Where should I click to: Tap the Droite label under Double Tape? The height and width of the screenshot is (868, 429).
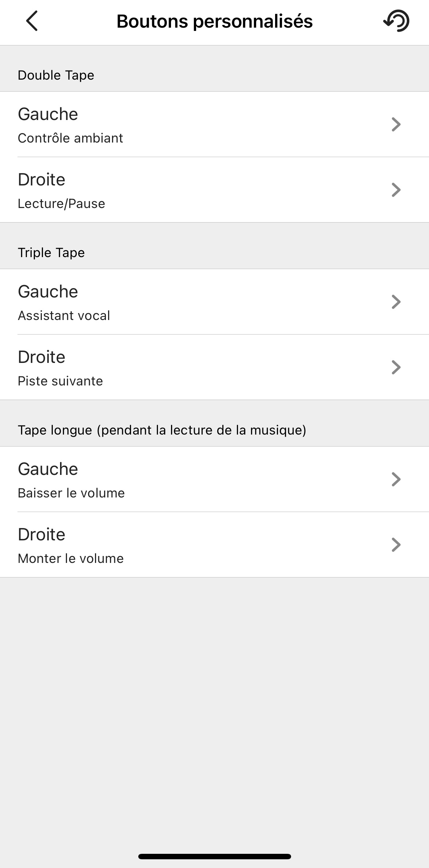coord(41,180)
